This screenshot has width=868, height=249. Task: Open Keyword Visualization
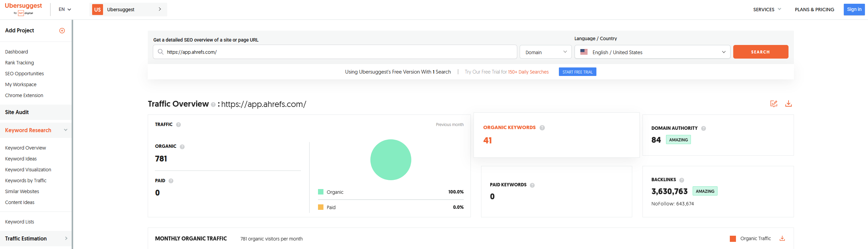pyautogui.click(x=28, y=170)
